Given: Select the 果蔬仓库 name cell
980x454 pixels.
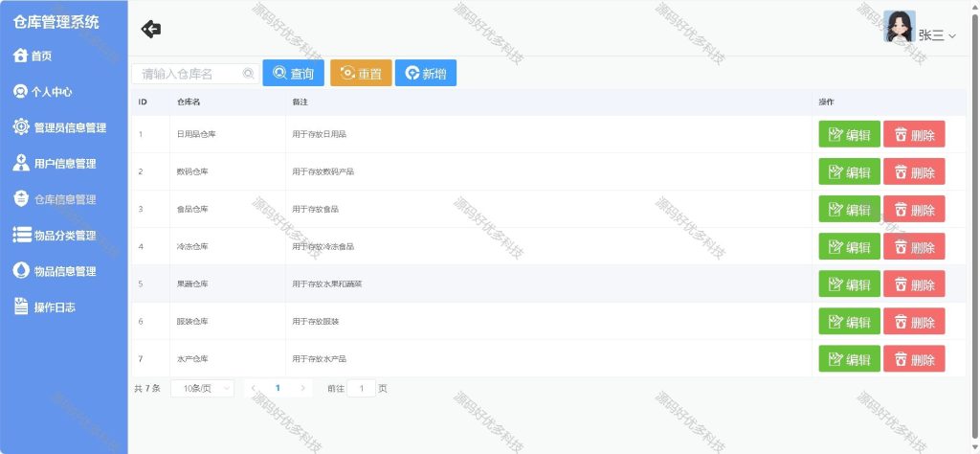Looking at the screenshot, I should (x=228, y=284).
